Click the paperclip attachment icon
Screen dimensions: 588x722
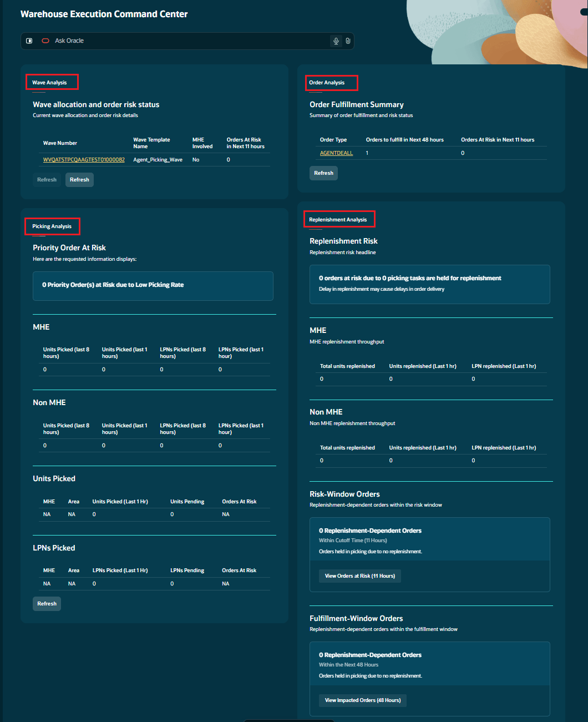[x=348, y=41]
